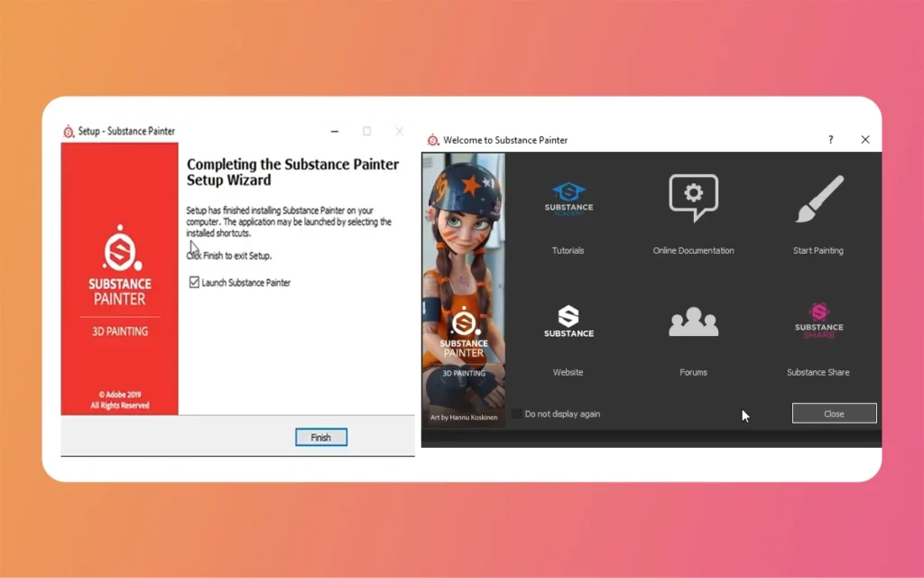Click the setup wizard titlebar icon
This screenshot has width=924, height=578.
[x=69, y=131]
